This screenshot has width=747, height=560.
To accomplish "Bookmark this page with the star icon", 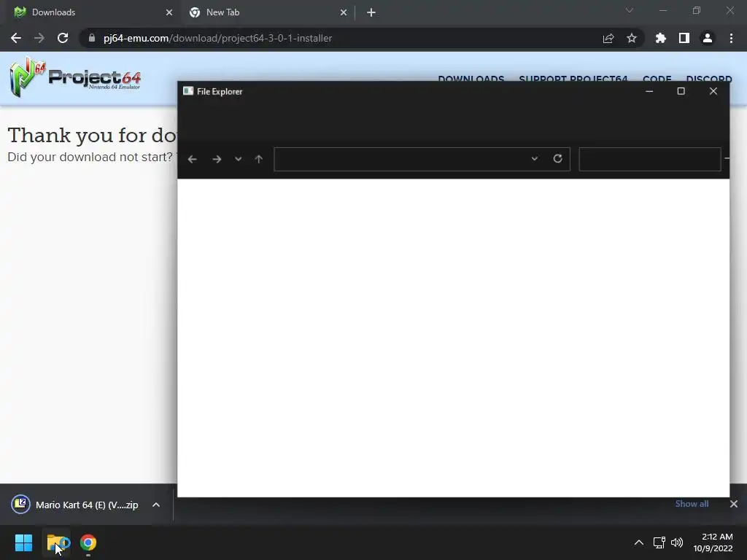I will click(632, 38).
